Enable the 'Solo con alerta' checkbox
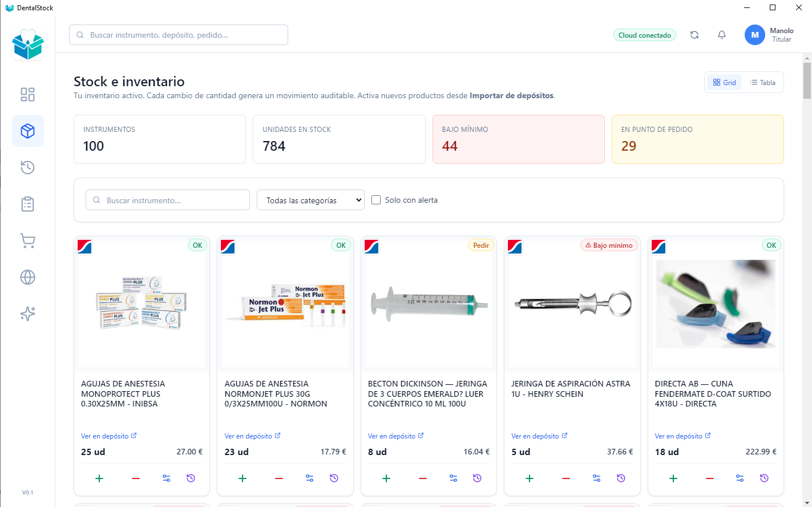Screen dimensions: 812x507 tap(376, 200)
